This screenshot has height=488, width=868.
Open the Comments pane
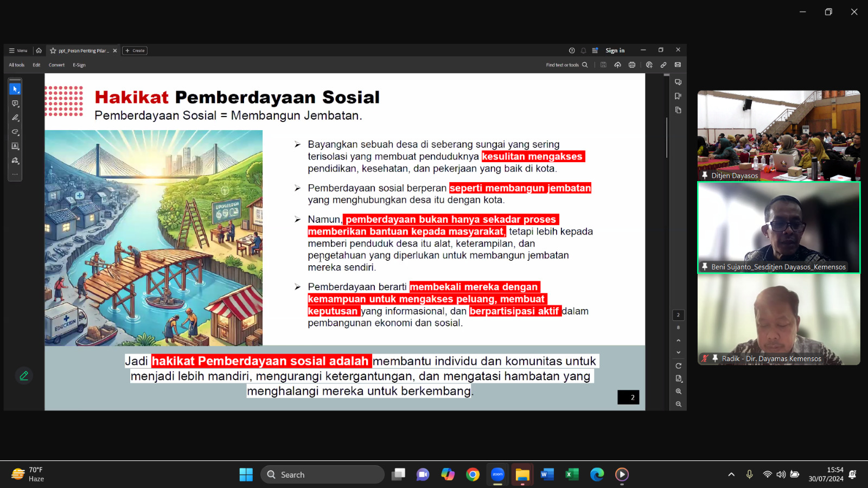(x=678, y=82)
